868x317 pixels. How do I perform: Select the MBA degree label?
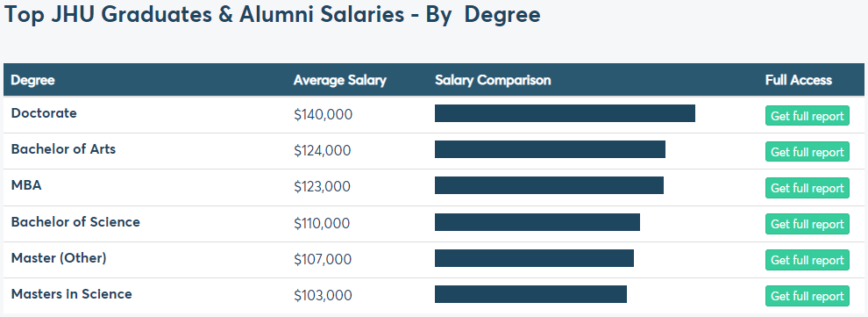click(x=26, y=185)
